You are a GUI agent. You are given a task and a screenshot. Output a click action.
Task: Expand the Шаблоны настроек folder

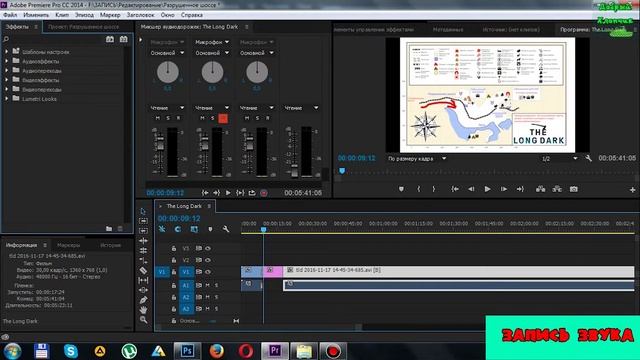pyautogui.click(x=7, y=52)
